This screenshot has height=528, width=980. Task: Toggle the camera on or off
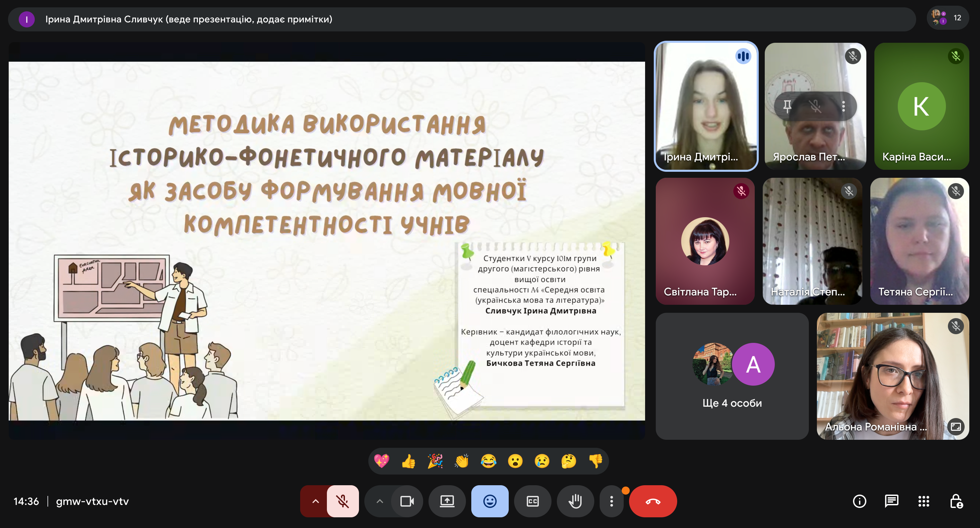coord(407,501)
